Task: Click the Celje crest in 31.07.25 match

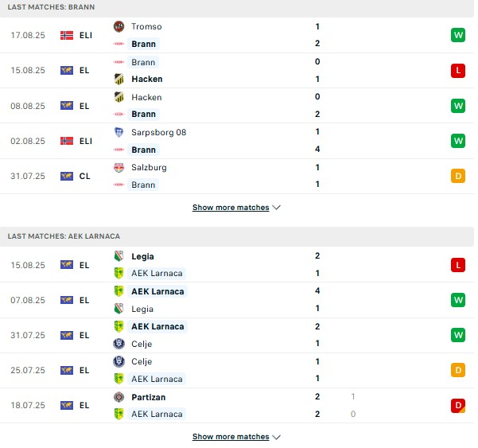Action: coord(119,344)
